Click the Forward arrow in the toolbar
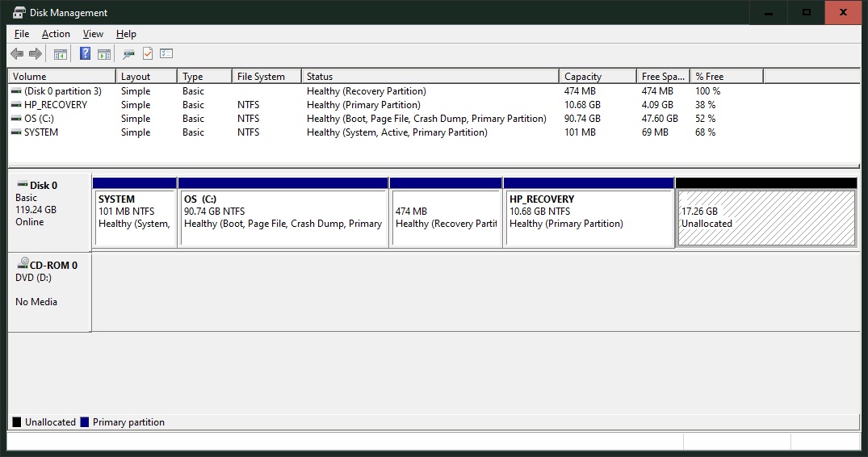This screenshot has height=457, width=868. tap(35, 54)
